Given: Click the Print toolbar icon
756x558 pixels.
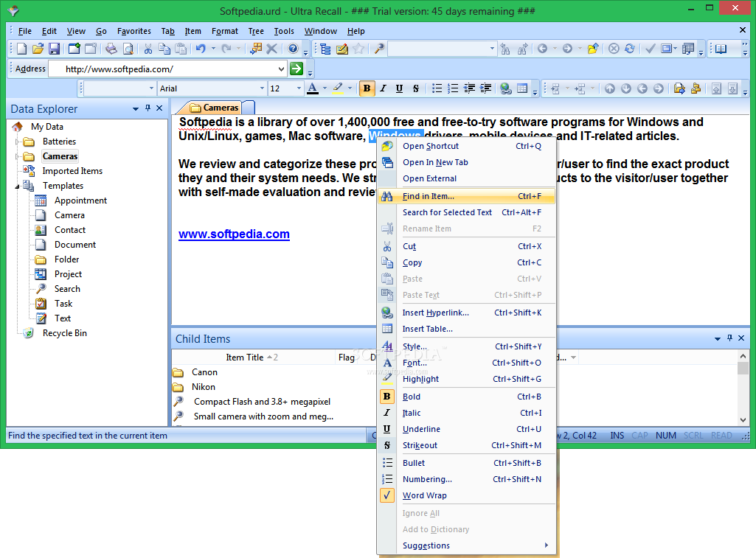Looking at the screenshot, I should tap(111, 49).
